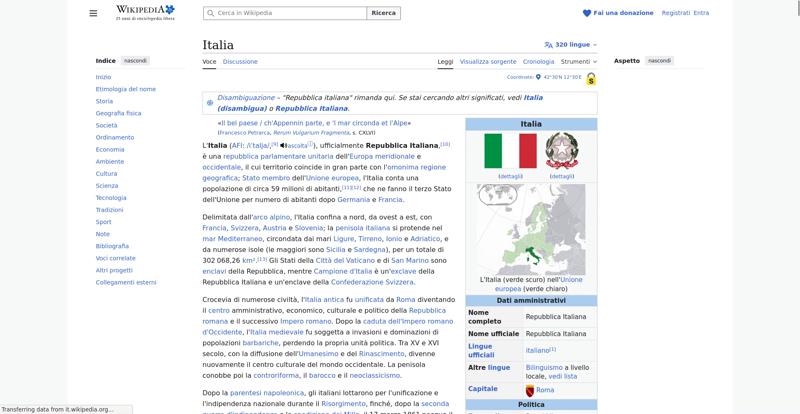Open the main menu hamburger icon
Image resolution: width=800 pixels, height=414 pixels.
click(93, 13)
